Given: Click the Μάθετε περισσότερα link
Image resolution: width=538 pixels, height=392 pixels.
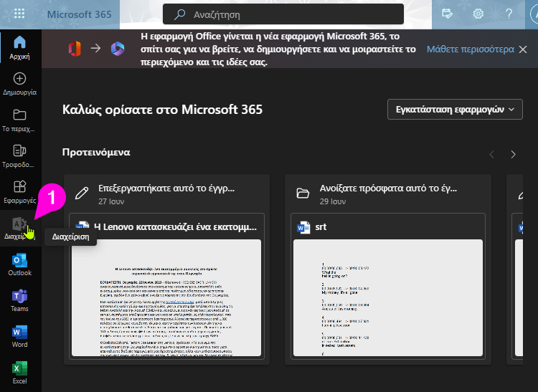Looking at the screenshot, I should click(471, 49).
